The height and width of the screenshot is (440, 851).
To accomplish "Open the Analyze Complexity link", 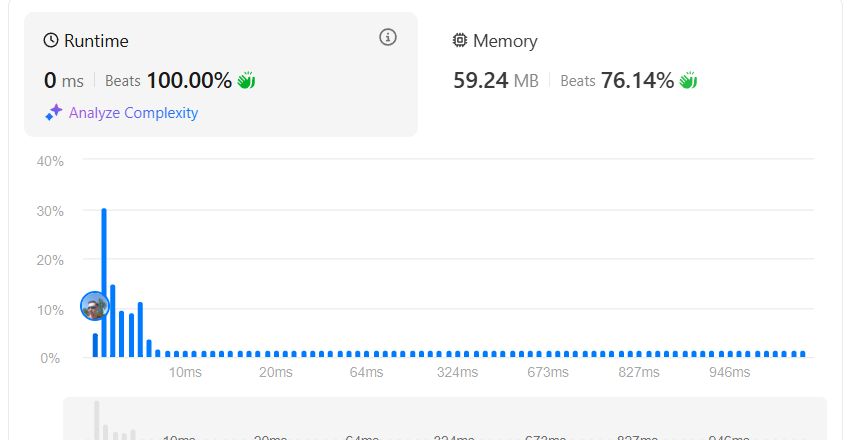I will tap(133, 113).
